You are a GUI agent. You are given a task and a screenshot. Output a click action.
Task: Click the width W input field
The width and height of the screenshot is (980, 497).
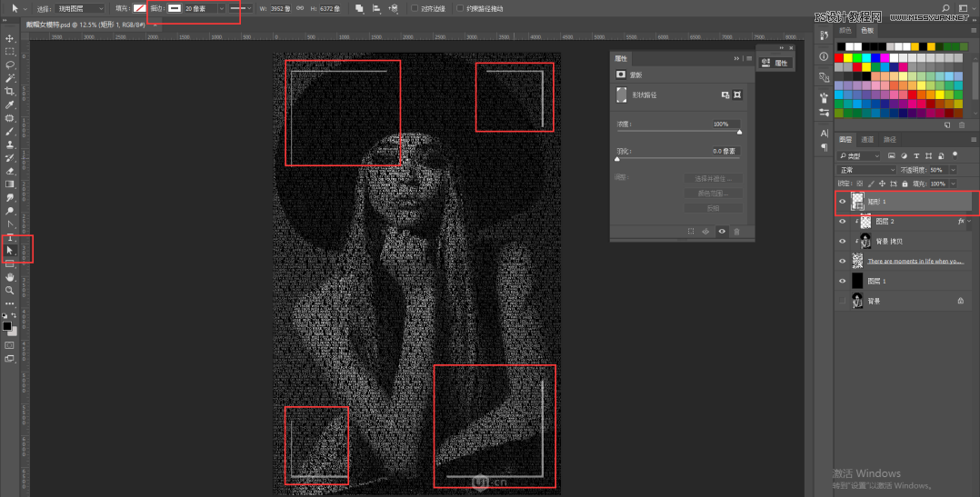(279, 9)
